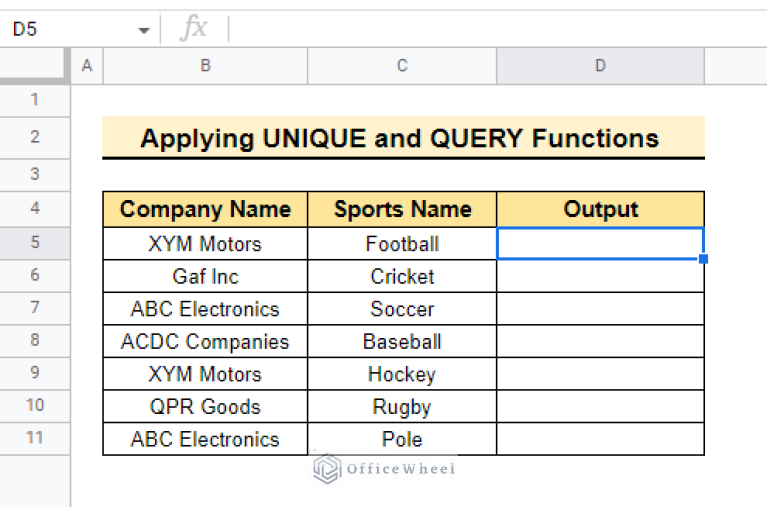Image resolution: width=767 pixels, height=507 pixels.
Task: Select row 11 header
Action: (34, 438)
